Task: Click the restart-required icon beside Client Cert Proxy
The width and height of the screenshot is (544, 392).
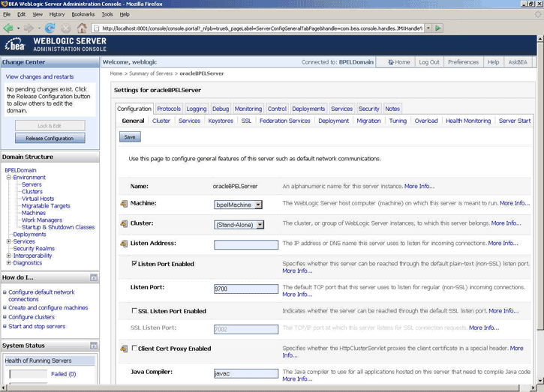Action: click(124, 349)
